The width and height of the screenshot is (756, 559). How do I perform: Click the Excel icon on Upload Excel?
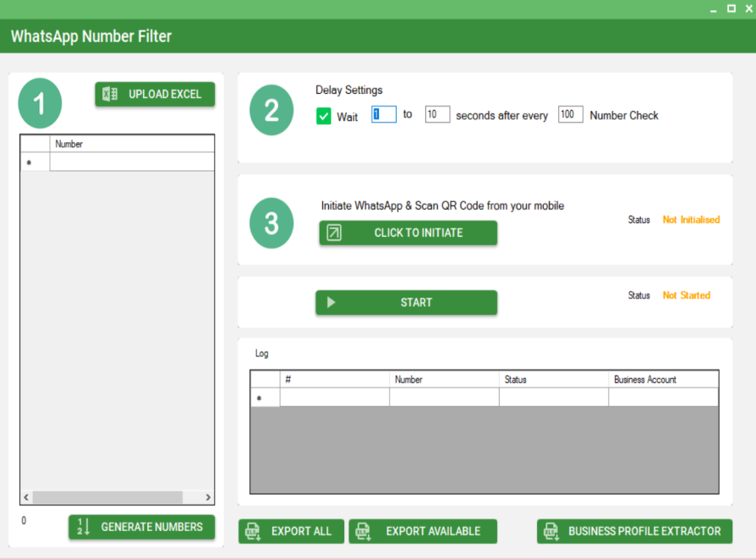click(110, 94)
